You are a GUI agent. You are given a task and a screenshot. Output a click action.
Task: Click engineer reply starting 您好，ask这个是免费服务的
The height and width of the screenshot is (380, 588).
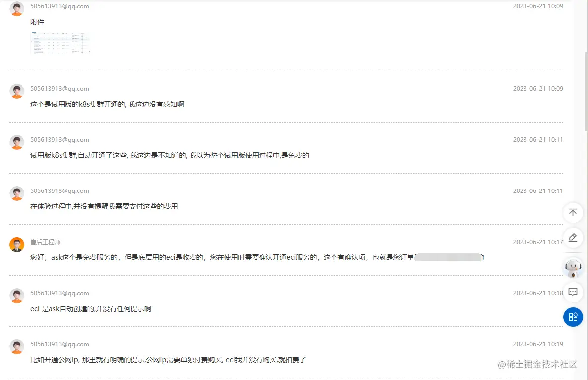point(257,258)
